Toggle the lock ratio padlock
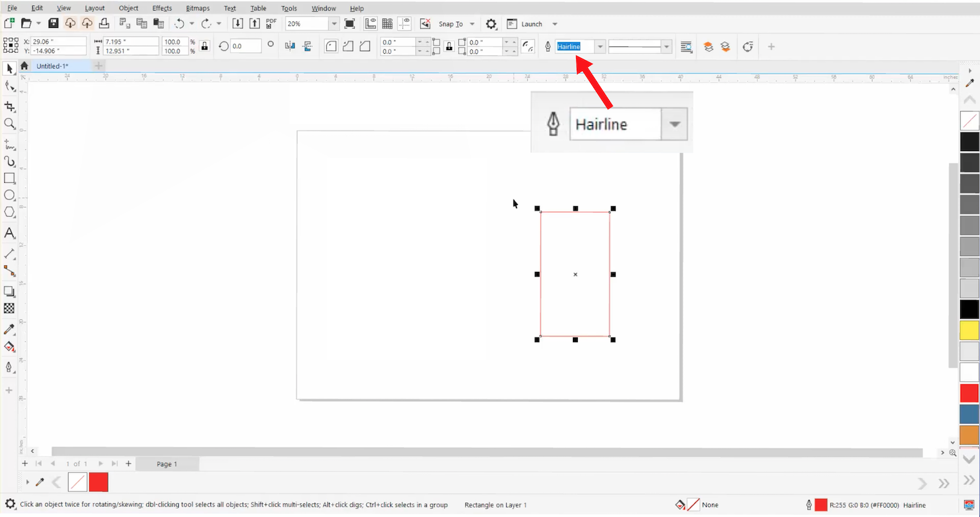Image resolution: width=980 pixels, height=517 pixels. [205, 46]
